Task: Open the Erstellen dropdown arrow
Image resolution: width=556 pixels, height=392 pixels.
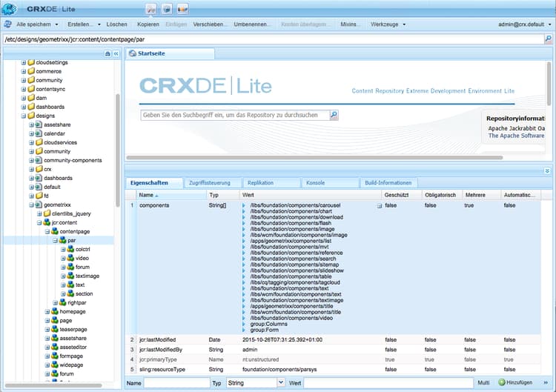Action: (99, 24)
